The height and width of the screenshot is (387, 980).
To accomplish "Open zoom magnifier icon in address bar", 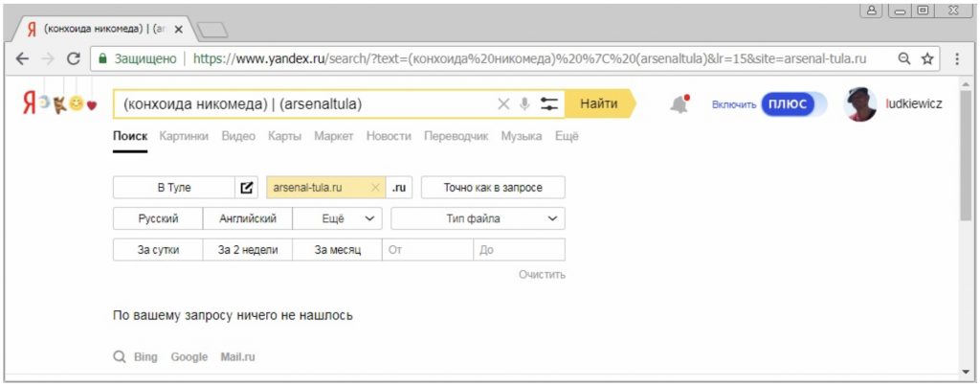I will 903,58.
